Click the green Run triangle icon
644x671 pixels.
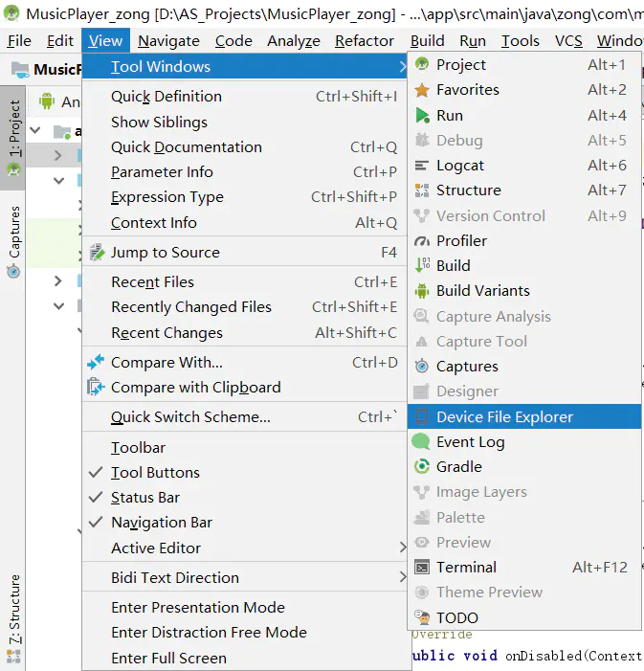(x=422, y=115)
